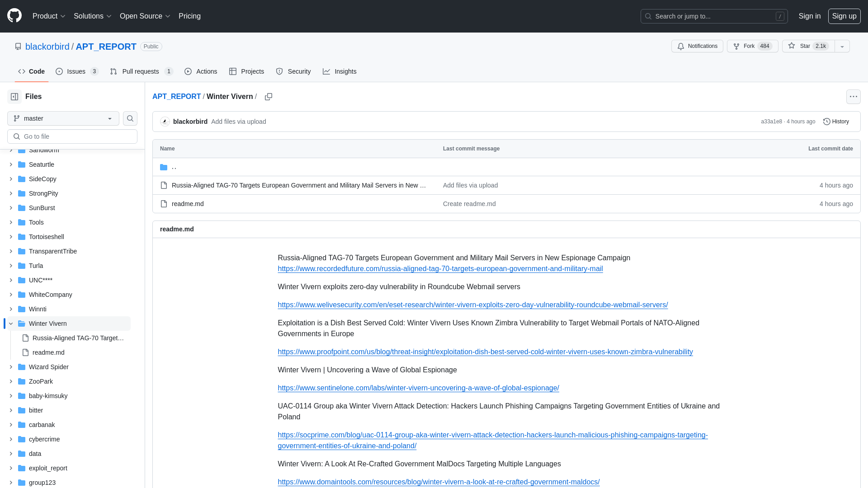The image size is (868, 488).
Task: Copy path icon next to Winter Vivern
Action: 269,97
